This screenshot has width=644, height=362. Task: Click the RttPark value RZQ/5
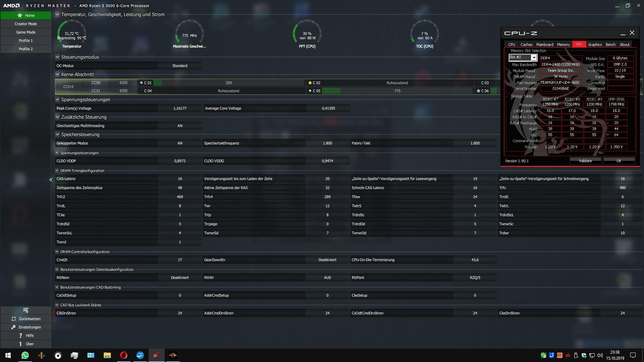coord(475,278)
